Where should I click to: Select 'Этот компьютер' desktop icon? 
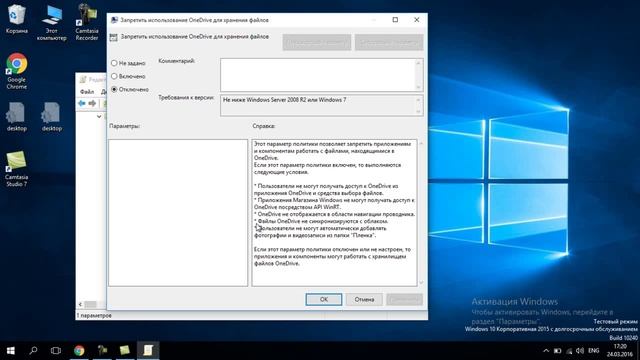point(51,22)
